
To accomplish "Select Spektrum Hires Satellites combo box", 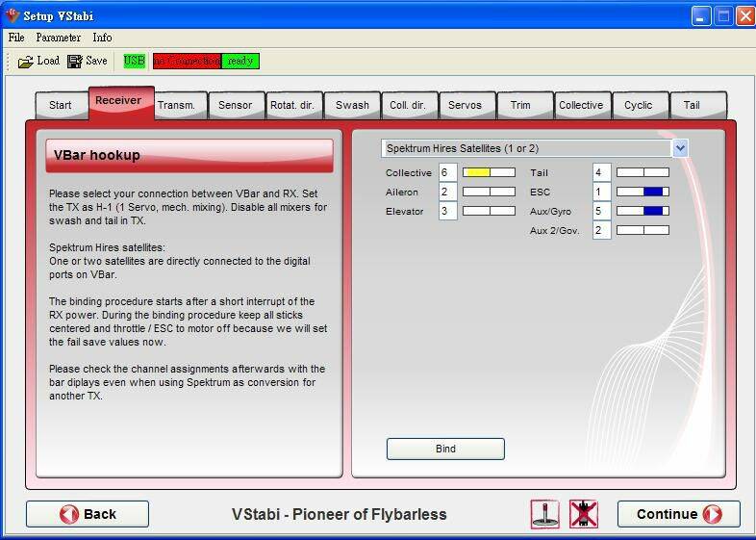I will 534,148.
